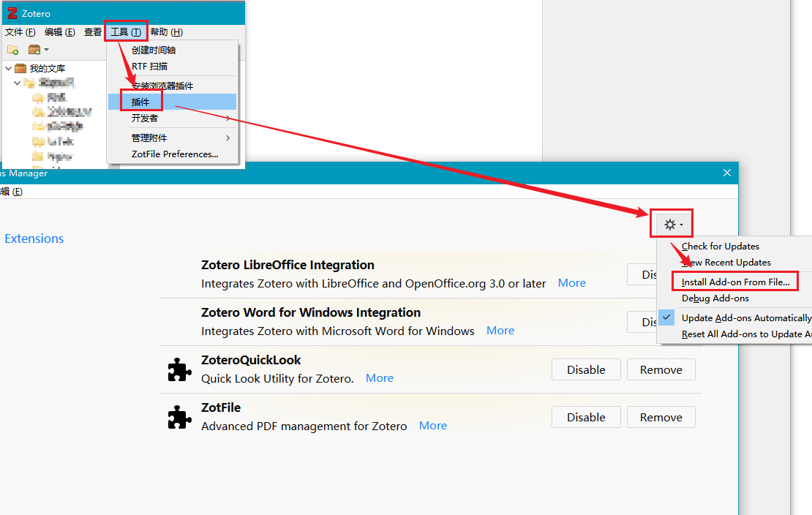This screenshot has height=515, width=812.
Task: Open More link for Word for Windows Integration
Action: coord(500,331)
